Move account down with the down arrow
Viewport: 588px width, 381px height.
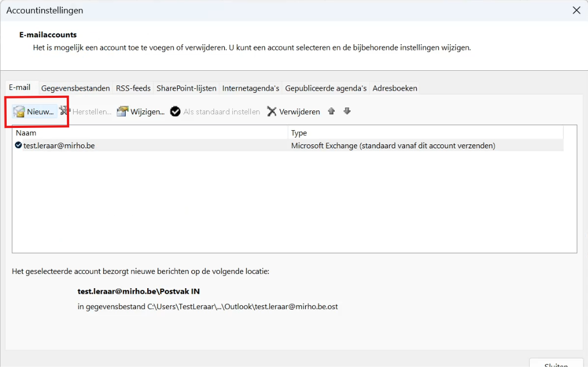point(347,112)
